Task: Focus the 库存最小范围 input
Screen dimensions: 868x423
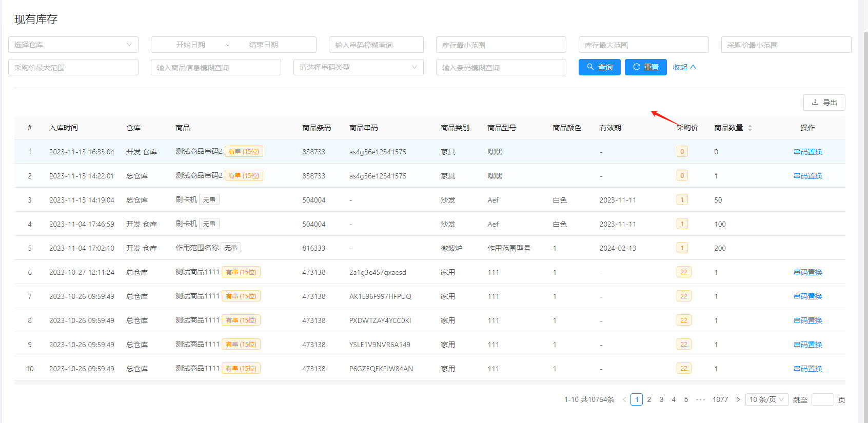Action: point(501,45)
